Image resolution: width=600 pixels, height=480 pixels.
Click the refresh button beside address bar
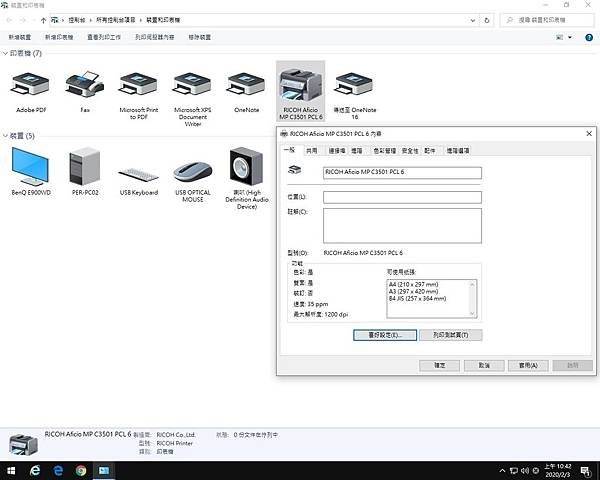click(487, 20)
